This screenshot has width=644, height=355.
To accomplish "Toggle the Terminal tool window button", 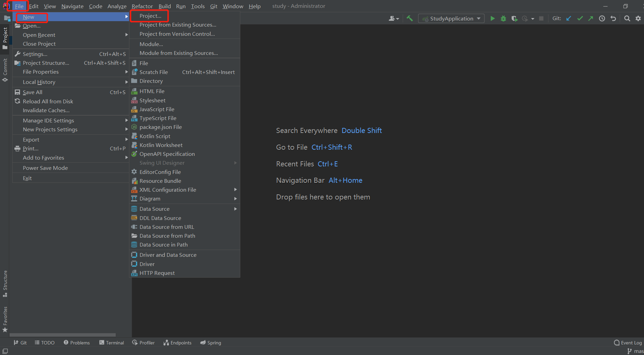I will [112, 343].
